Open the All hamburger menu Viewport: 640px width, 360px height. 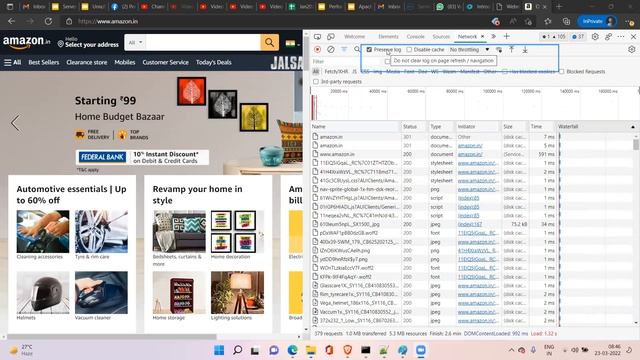click(12, 62)
